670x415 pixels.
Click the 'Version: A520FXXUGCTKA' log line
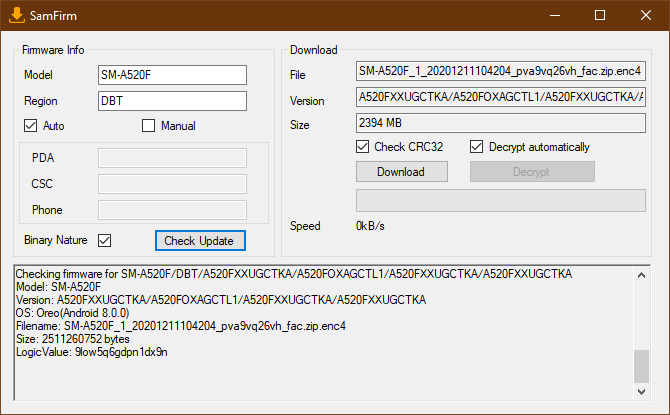pyautogui.click(x=221, y=300)
